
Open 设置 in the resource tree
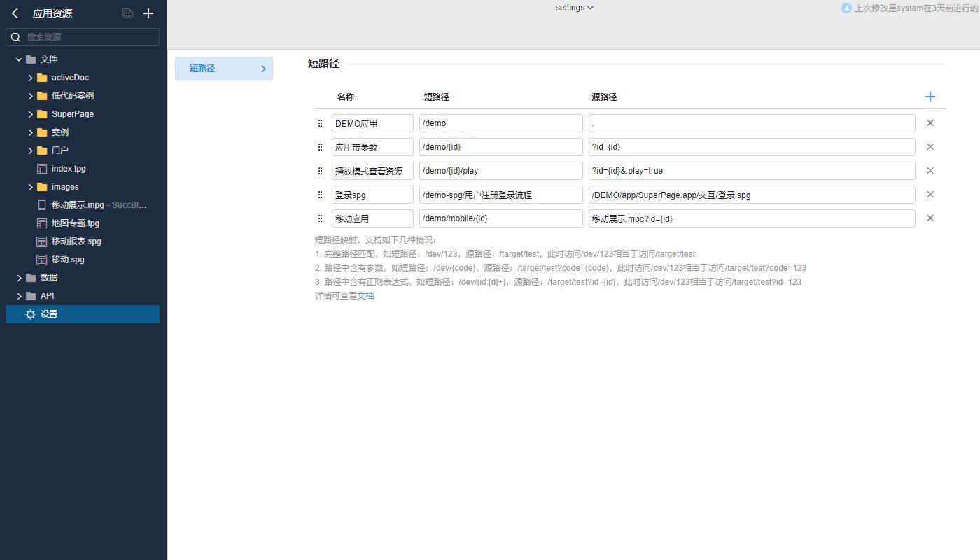click(49, 314)
